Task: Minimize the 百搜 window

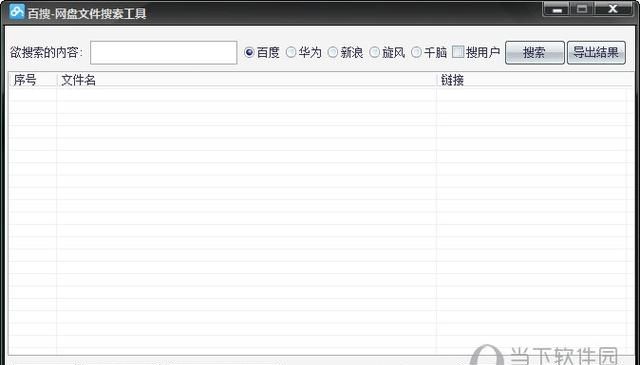Action: pyautogui.click(x=556, y=9)
